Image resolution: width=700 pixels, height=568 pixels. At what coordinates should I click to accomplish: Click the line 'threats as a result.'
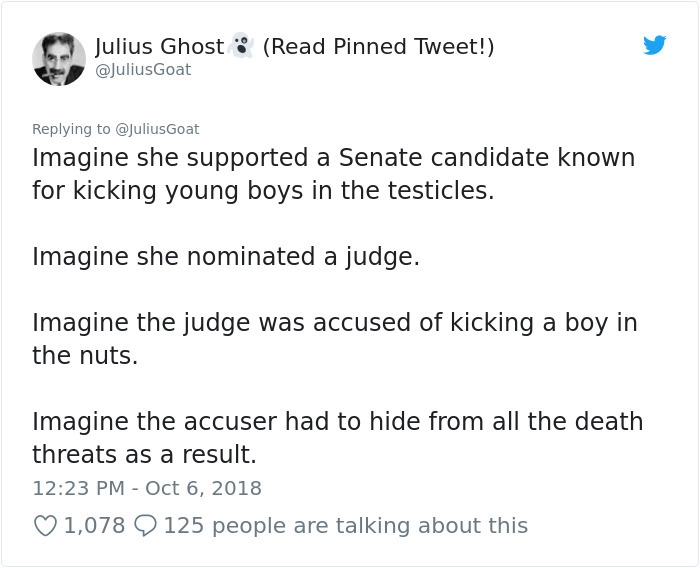(x=144, y=454)
